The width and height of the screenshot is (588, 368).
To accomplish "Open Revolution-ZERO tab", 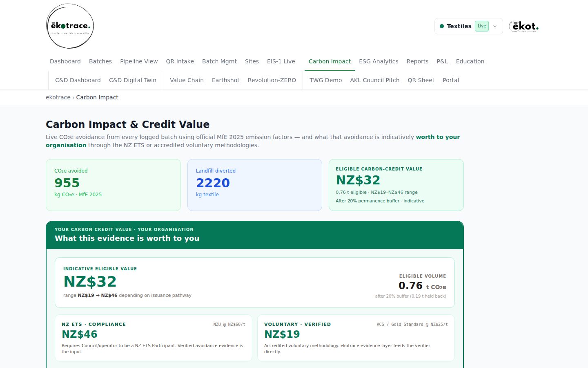I will 272,80.
